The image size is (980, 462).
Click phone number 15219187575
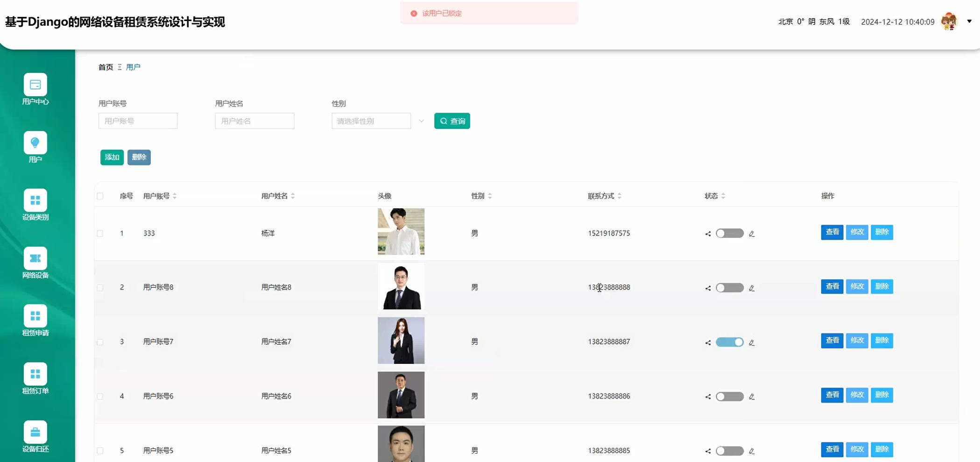coord(609,234)
